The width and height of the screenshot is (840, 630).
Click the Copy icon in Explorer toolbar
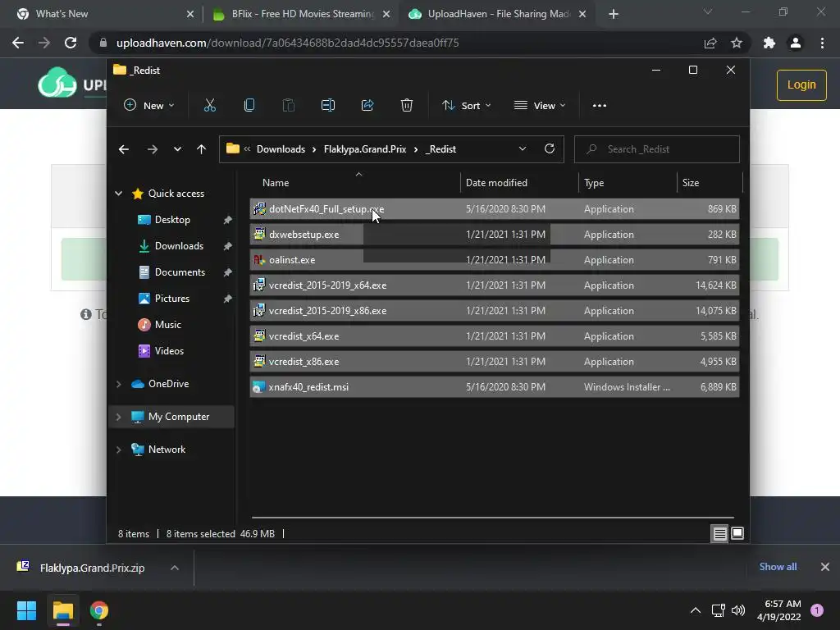coord(249,106)
